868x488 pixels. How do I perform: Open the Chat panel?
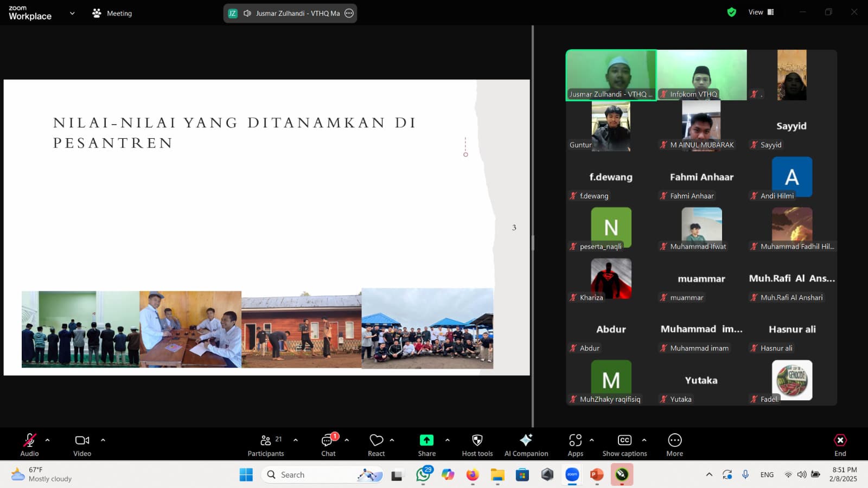pos(328,445)
